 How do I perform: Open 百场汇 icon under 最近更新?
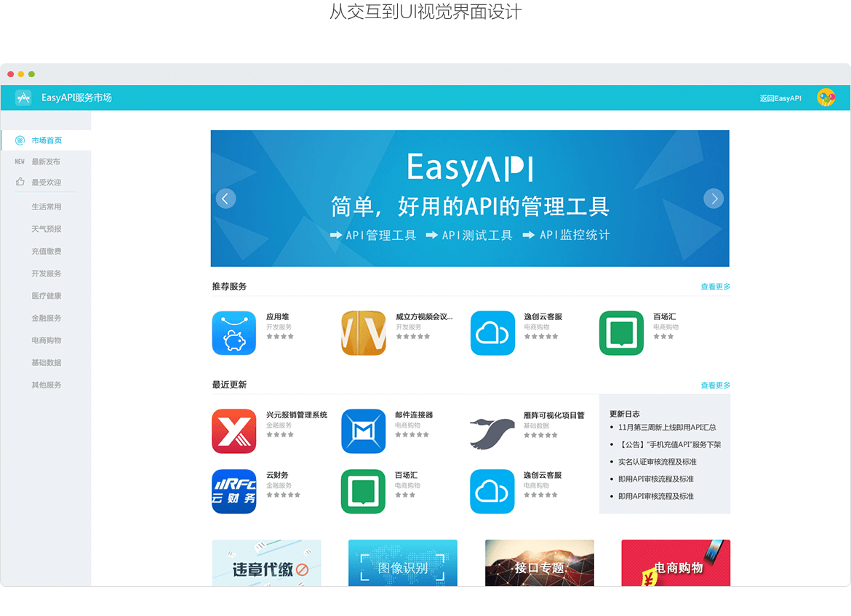pyautogui.click(x=363, y=491)
